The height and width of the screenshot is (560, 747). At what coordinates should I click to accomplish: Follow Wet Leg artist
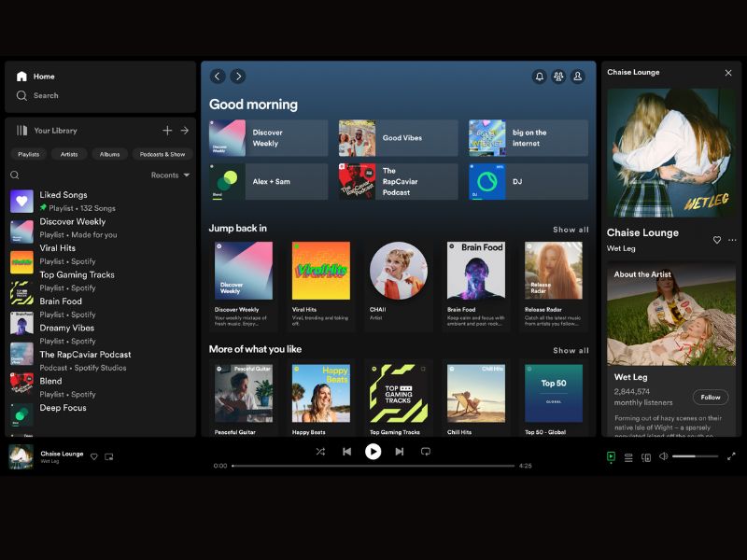point(711,398)
